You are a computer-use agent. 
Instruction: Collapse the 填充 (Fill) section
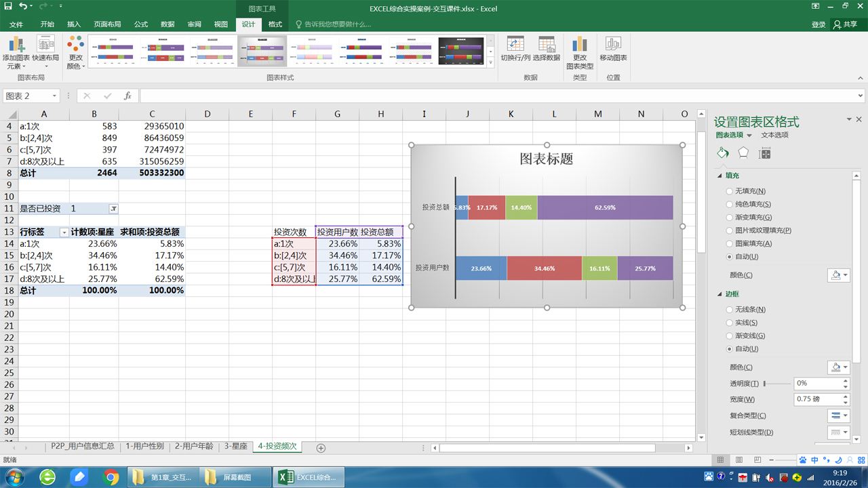point(719,176)
